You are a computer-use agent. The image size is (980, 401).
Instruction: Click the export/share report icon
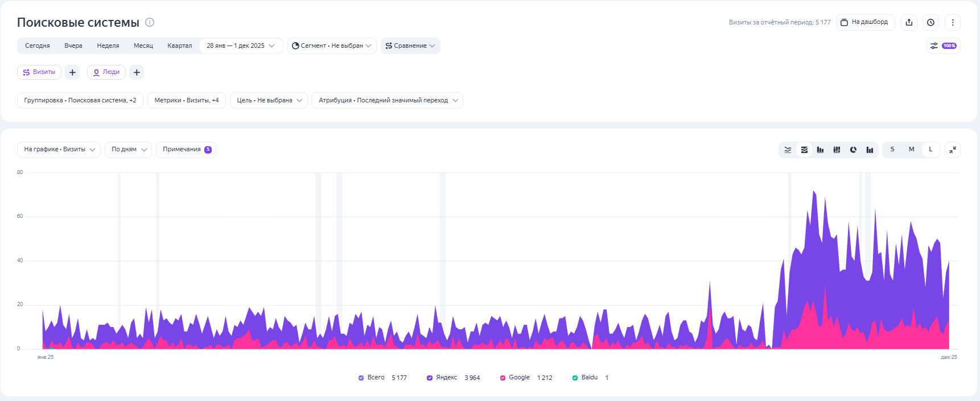[909, 22]
